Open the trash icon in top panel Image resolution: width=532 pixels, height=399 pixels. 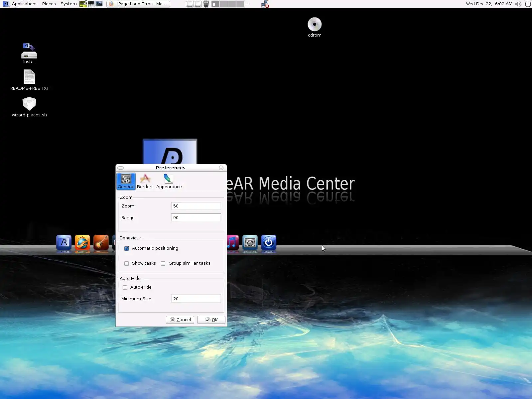tap(206, 4)
